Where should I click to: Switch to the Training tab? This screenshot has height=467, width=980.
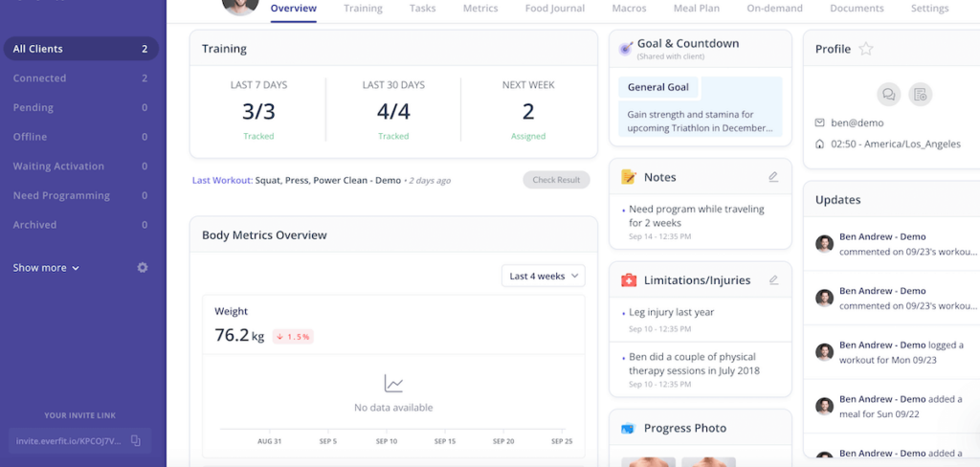[x=363, y=9]
